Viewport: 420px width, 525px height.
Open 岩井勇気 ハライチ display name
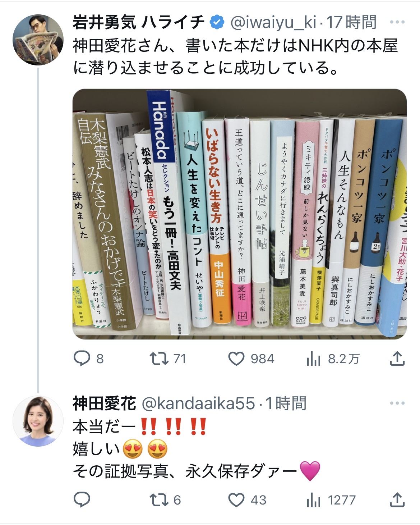pyautogui.click(x=139, y=22)
